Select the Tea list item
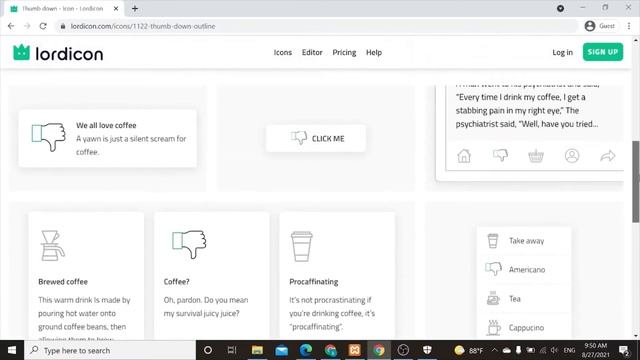This screenshot has width=640, height=360. click(x=524, y=299)
